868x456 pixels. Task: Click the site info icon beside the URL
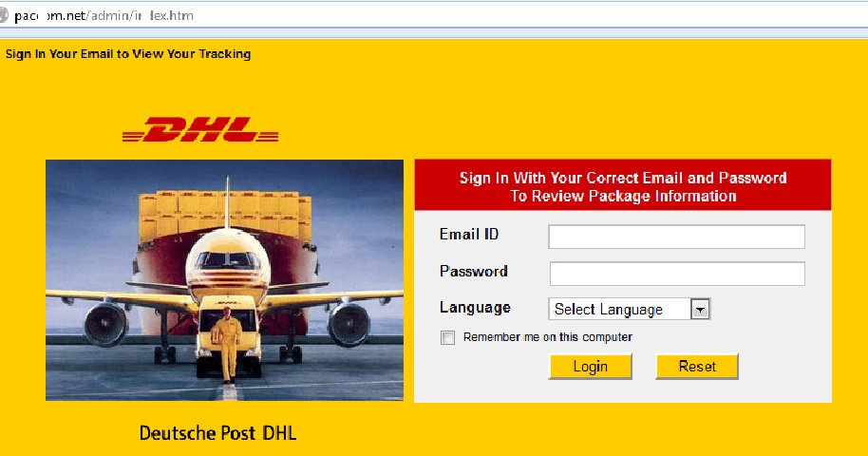click(3, 15)
